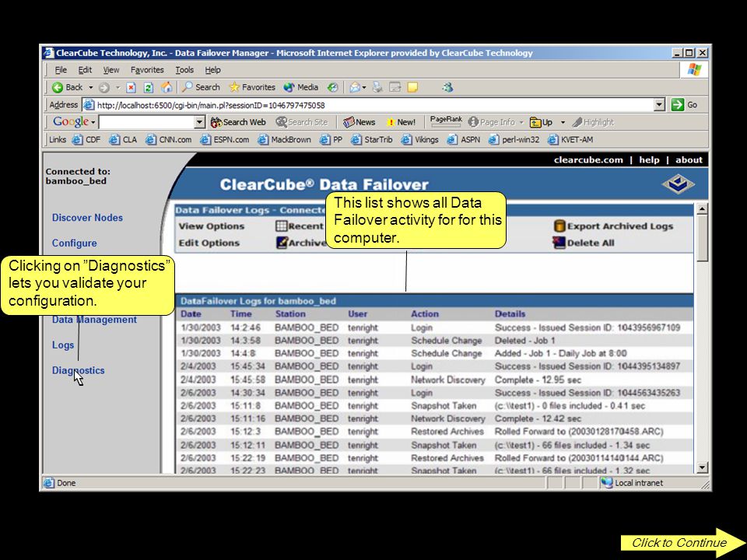Viewport: 747px width, 560px height.
Task: Click the green Go button
Action: pos(684,105)
